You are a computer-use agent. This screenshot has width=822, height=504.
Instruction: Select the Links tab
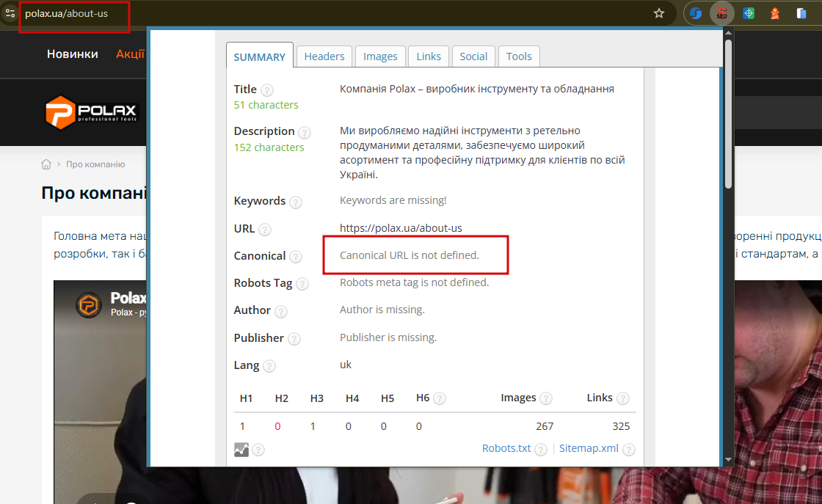click(429, 56)
